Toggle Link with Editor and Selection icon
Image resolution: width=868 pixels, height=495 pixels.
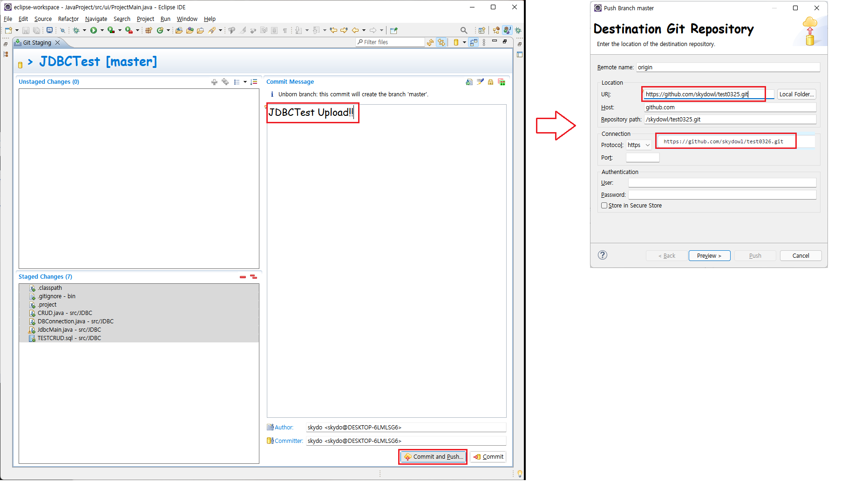pyautogui.click(x=441, y=42)
